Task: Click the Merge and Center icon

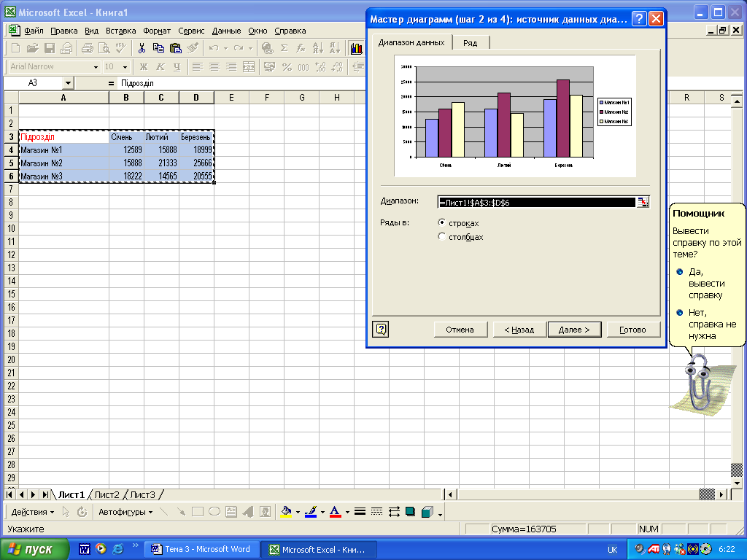Action: point(249,67)
